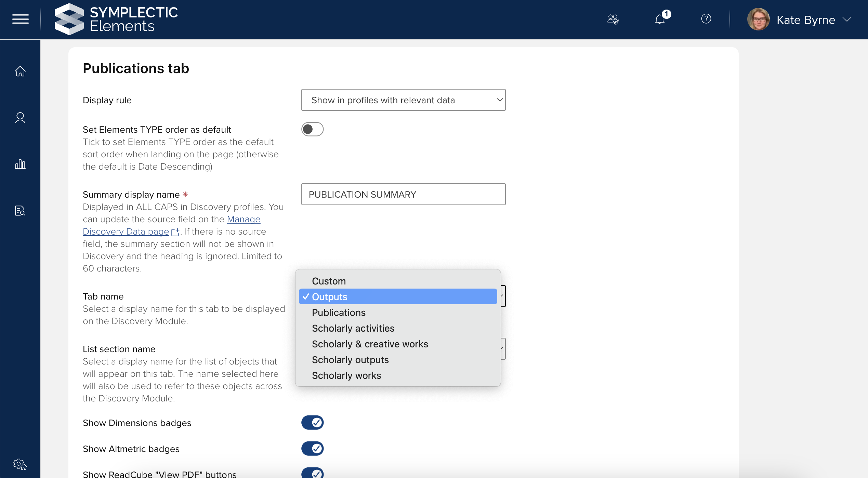Screen dimensions: 868x478
Task: Open the profile icon in sidebar
Action: 20,118
